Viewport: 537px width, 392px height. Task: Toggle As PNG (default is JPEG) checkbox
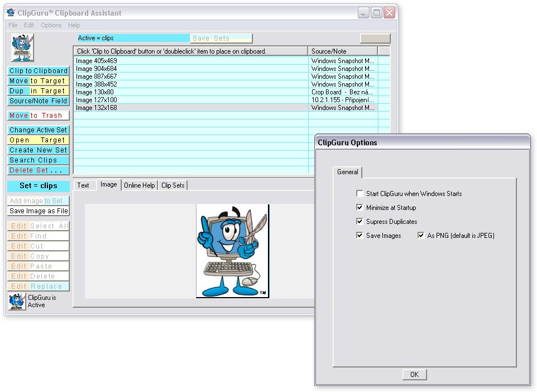click(421, 236)
